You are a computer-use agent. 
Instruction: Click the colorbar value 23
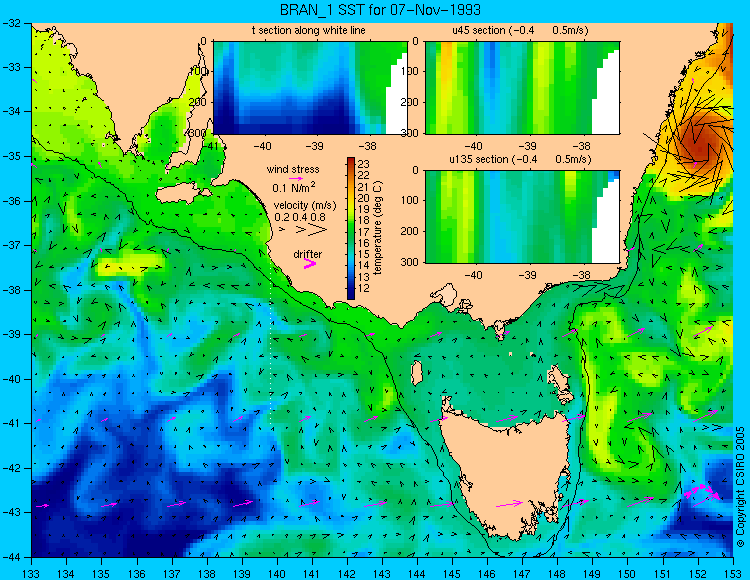(364, 164)
